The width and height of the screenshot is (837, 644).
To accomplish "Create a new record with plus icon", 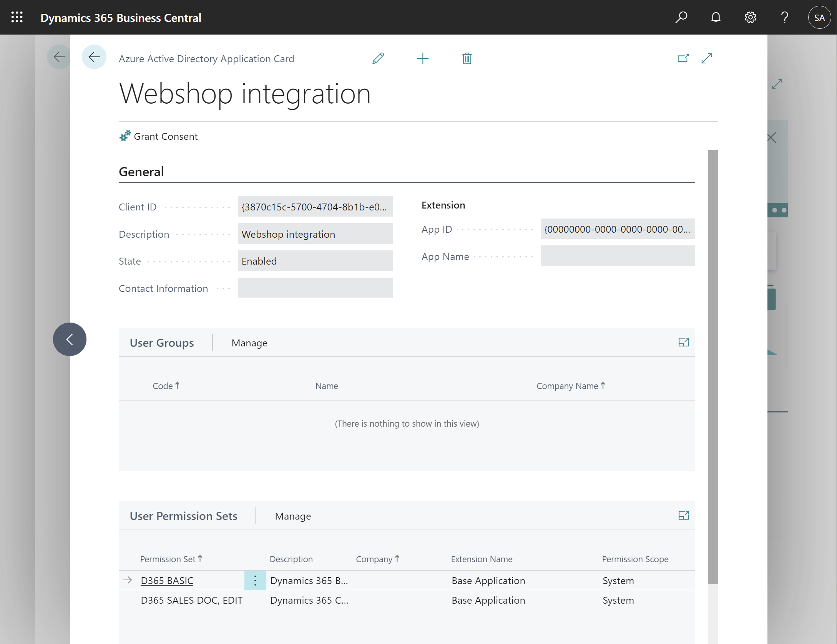I will (423, 58).
